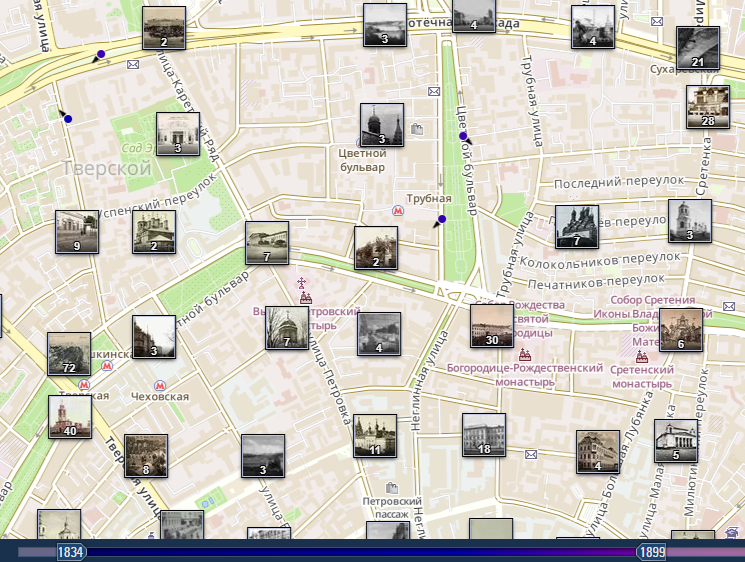Click the Чеховская metro station icon
The image size is (745, 562).
click(160, 385)
